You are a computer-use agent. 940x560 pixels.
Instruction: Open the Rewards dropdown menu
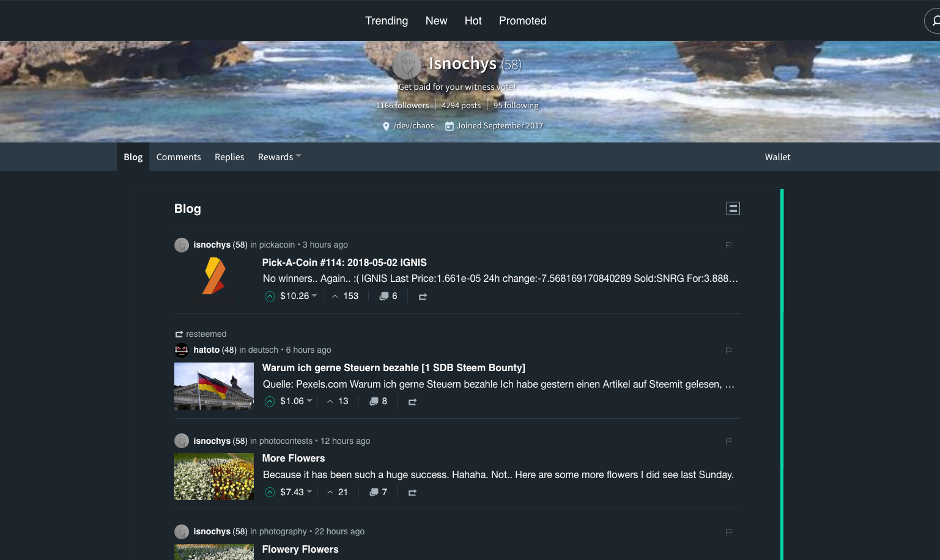(x=279, y=157)
